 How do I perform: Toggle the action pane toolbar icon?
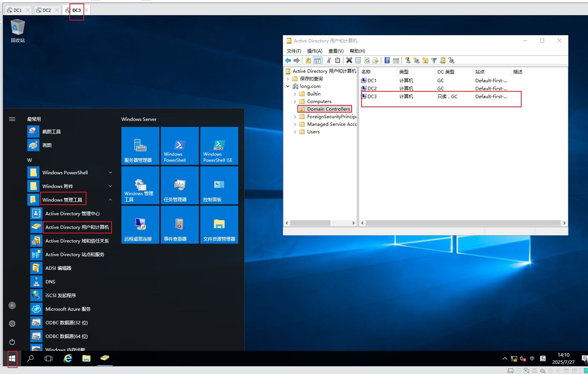tap(396, 60)
